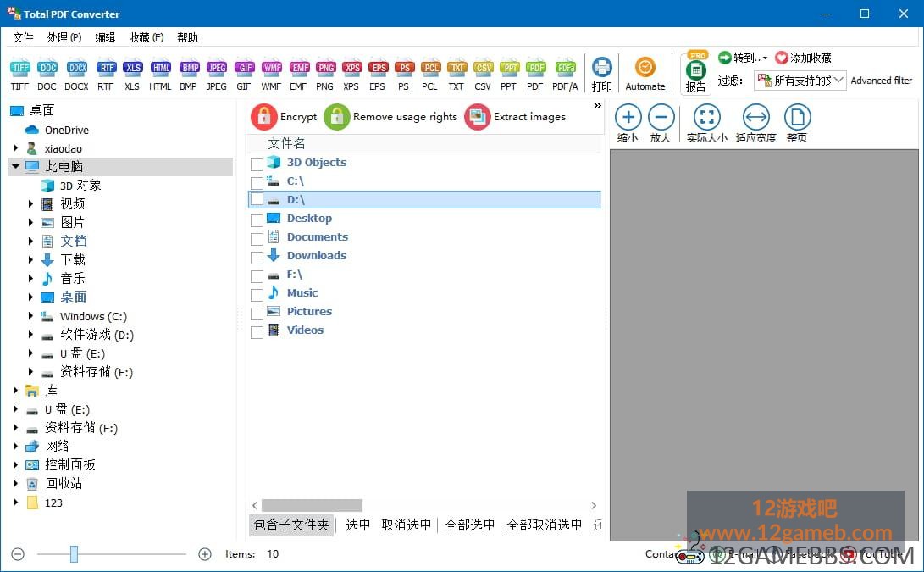The image size is (924, 572).
Task: Convert to JPEG format
Action: [217, 75]
